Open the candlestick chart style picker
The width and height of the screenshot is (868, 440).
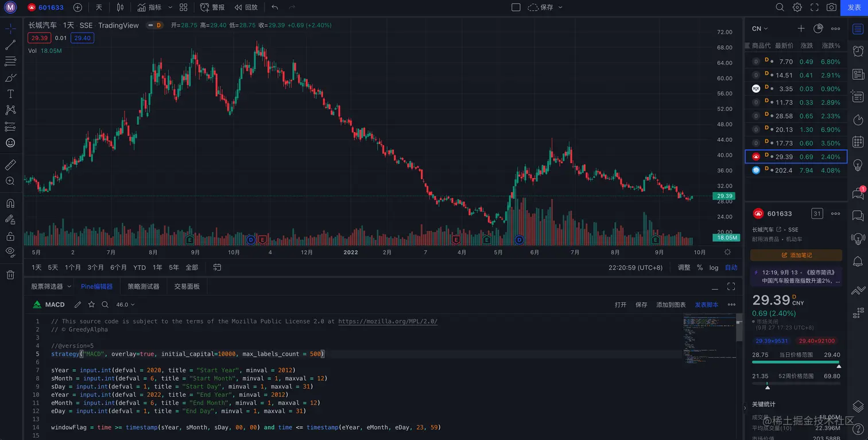pos(120,7)
